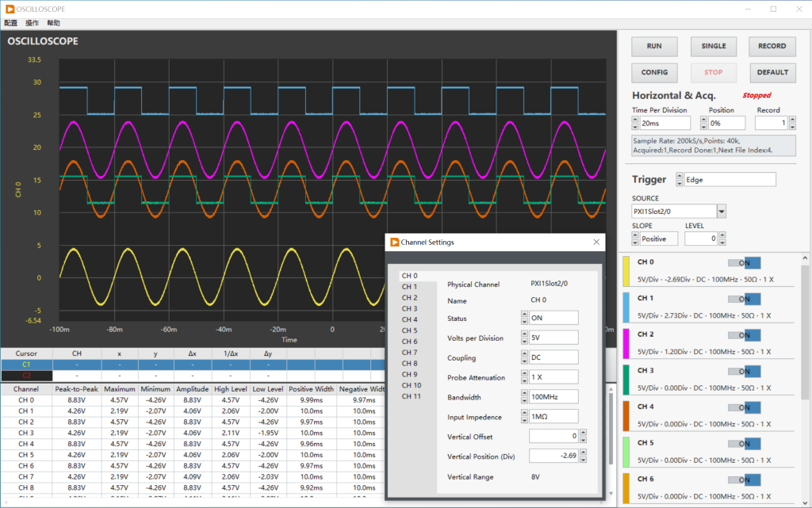Toggle CH 6 ON switch

coord(744,480)
